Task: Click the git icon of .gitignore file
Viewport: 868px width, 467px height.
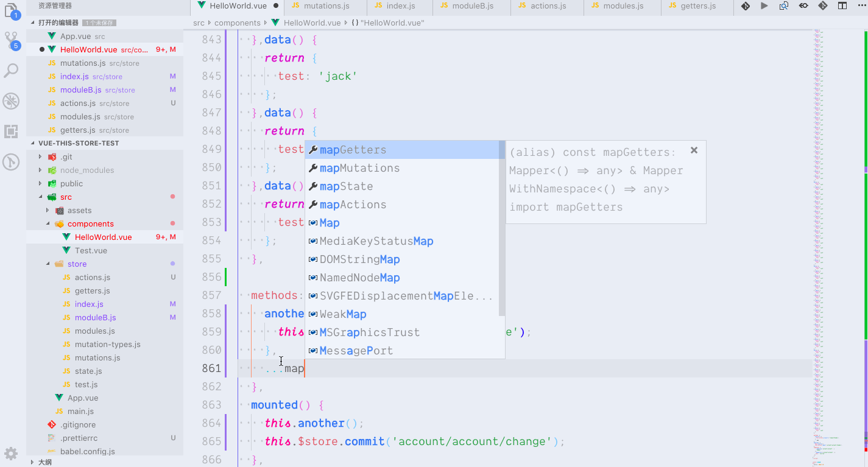Action: coord(52,424)
